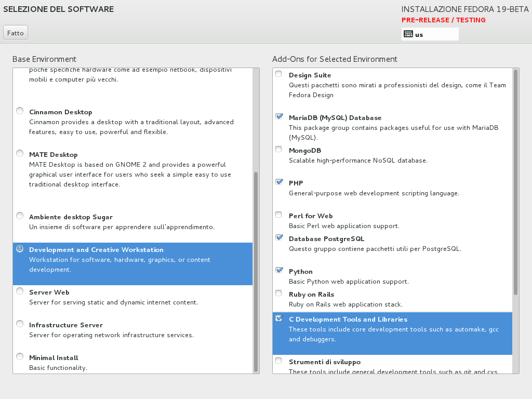Click the 'Database PostgreSQL' title text
This screenshot has width=532, height=399.
(x=326, y=239)
